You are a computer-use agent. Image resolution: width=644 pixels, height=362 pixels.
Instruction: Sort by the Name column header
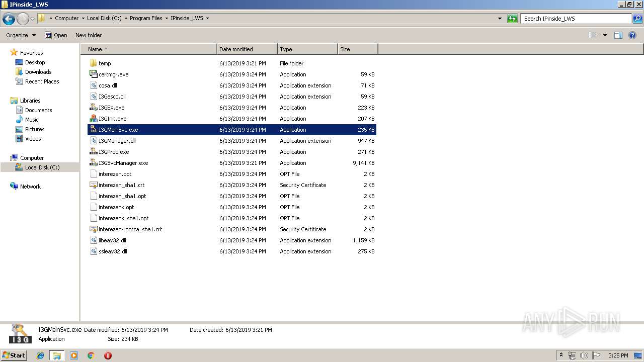[149, 49]
